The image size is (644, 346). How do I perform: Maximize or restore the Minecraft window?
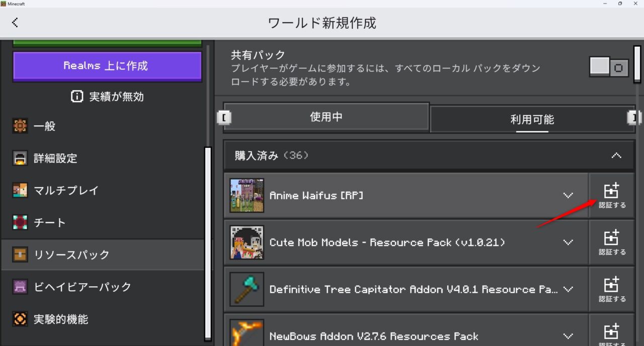(x=620, y=4)
